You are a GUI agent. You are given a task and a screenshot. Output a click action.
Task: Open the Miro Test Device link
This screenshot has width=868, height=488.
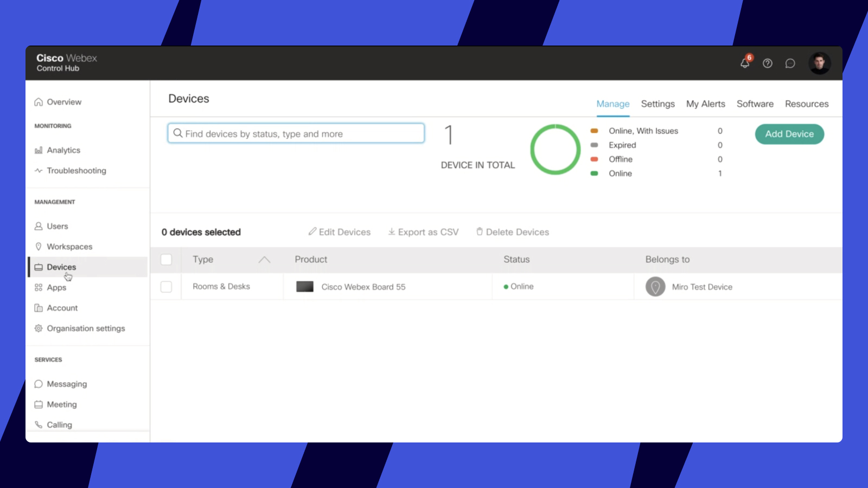pyautogui.click(x=702, y=287)
